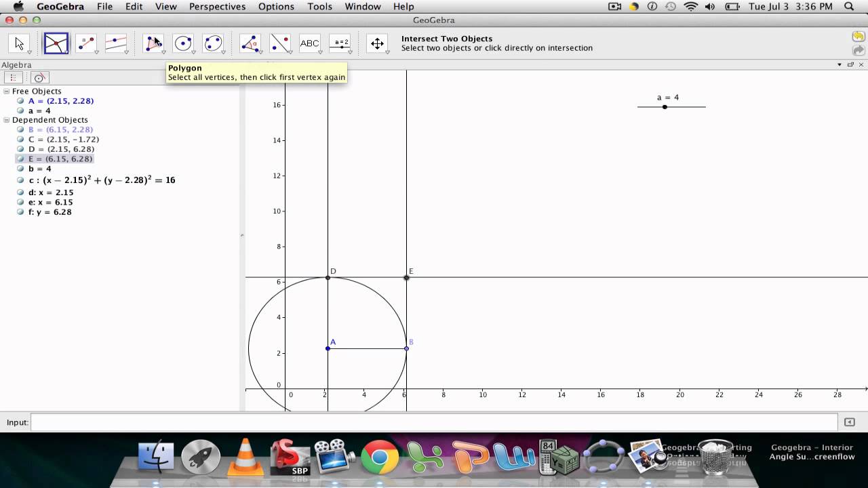The image size is (868, 488).
Task: Select the Line through Two Points tool
Action: [86, 44]
